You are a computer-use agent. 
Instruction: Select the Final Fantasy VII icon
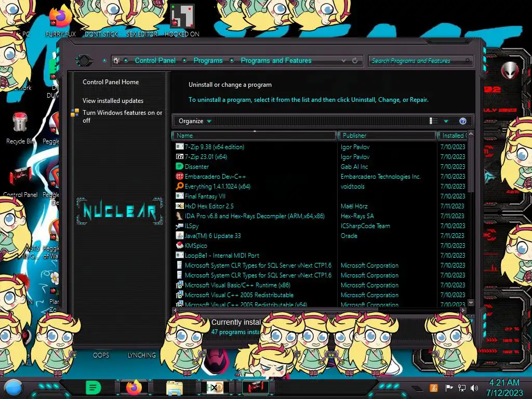point(179,196)
